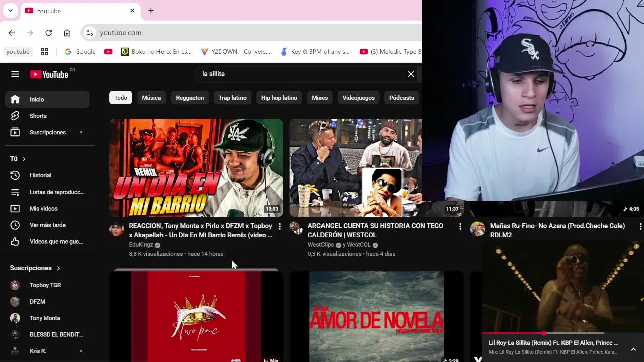Open the red YouTube bookmark icon
Image resolution: width=644 pixels, height=362 pixels.
coord(108,52)
